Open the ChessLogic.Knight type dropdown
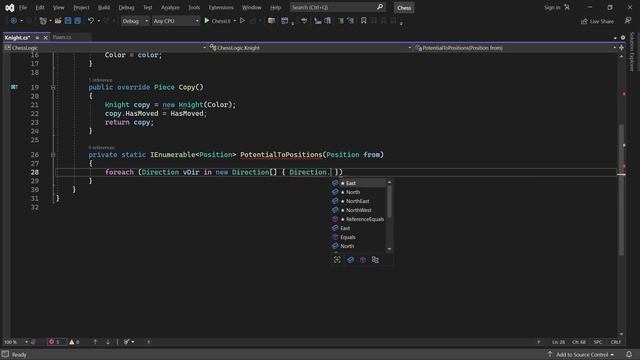 tap(310, 48)
